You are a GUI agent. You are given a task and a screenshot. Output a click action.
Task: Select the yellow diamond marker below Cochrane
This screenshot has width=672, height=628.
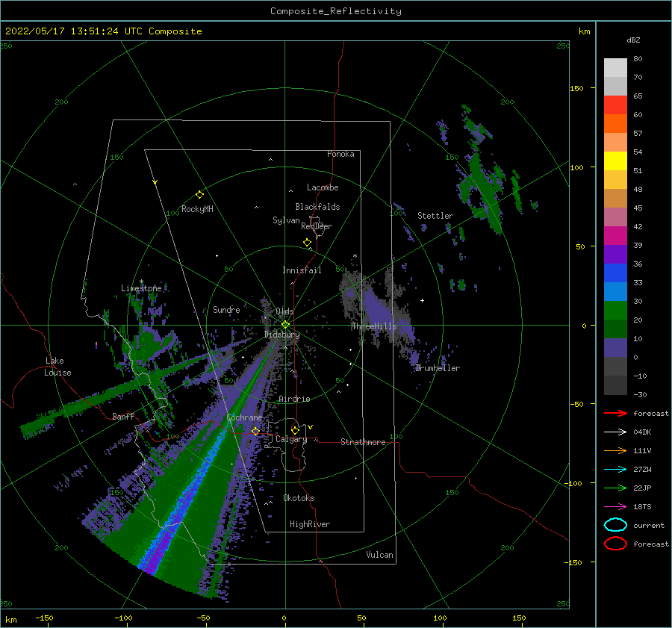(x=255, y=432)
